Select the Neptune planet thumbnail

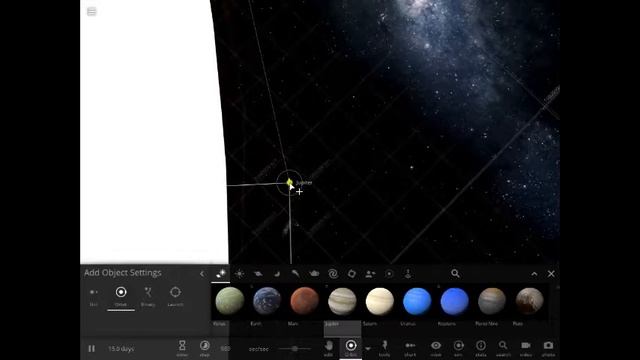point(454,301)
